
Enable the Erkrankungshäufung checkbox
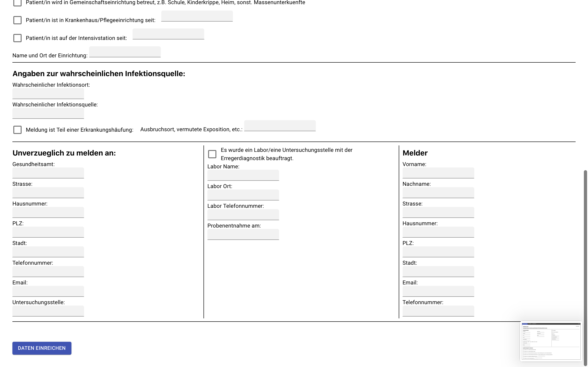coord(17,130)
